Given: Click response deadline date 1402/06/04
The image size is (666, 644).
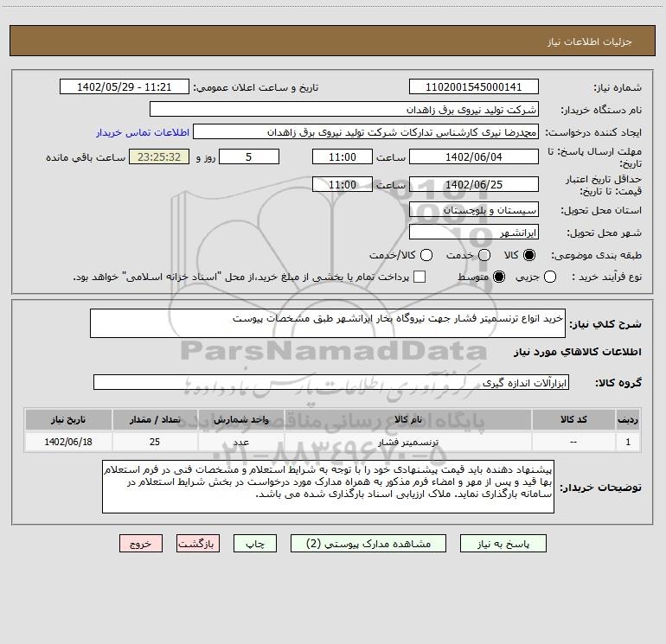Looking at the screenshot, I should tap(474, 156).
